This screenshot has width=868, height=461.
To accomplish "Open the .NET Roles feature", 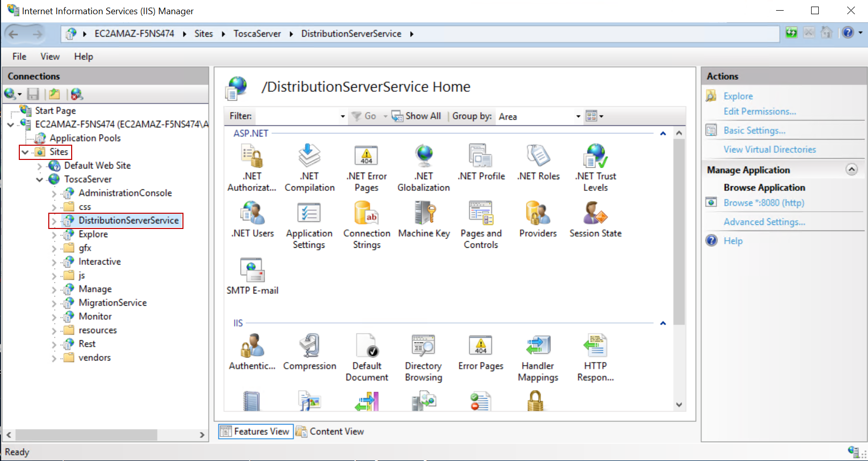I will tap(538, 162).
